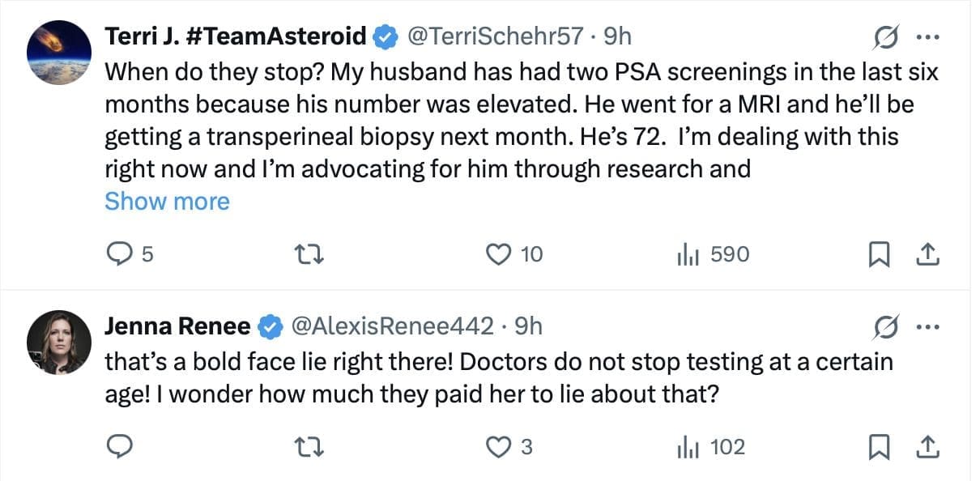980x481 pixels.
Task: Open the @AlexisRenee442 profile link
Action: click(391, 326)
